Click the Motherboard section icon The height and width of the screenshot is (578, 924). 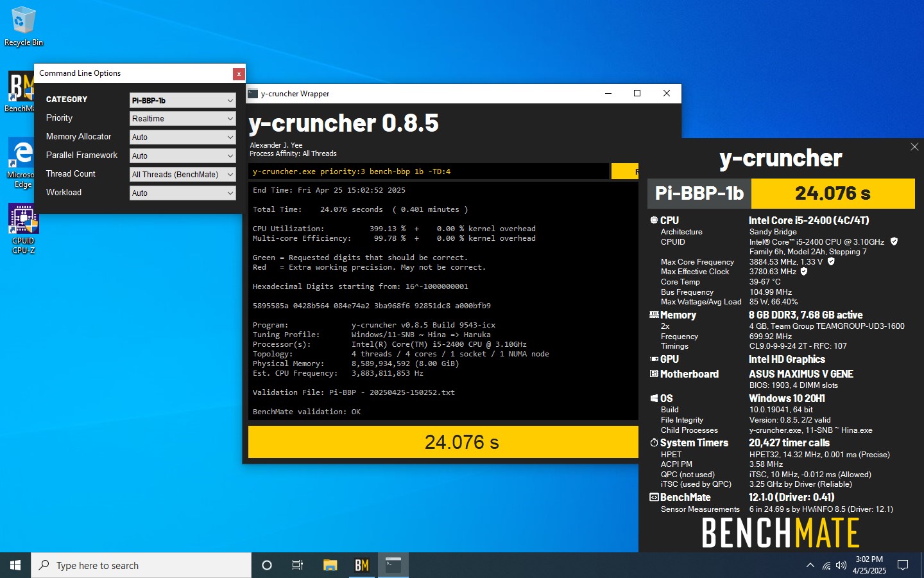(654, 374)
